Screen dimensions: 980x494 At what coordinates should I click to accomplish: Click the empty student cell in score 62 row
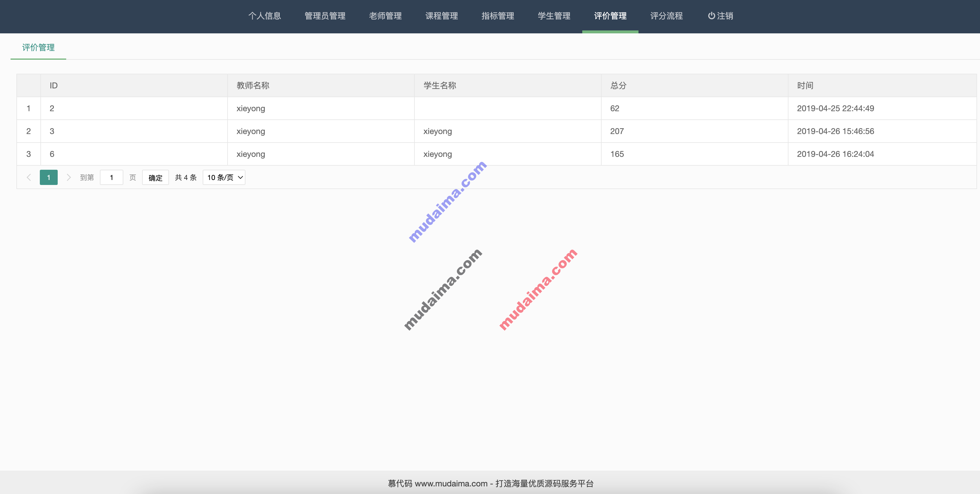point(508,108)
